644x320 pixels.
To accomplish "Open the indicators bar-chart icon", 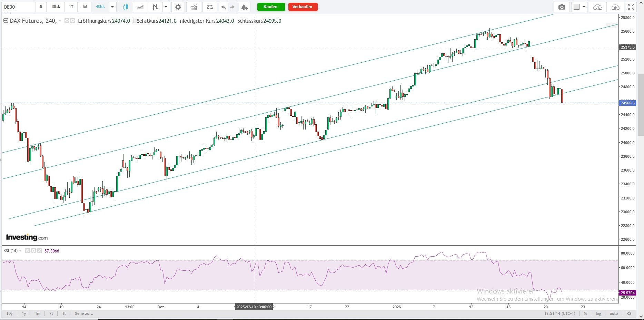I will (x=194, y=7).
